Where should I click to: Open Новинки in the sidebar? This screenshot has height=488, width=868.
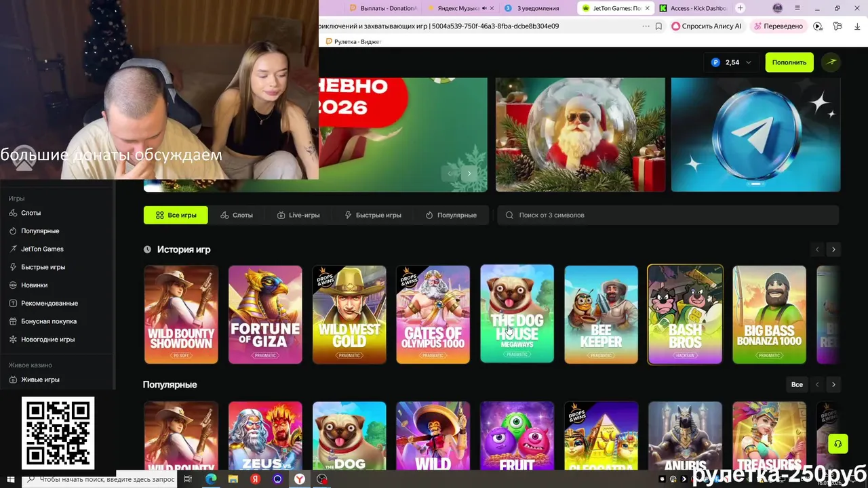[34, 285]
